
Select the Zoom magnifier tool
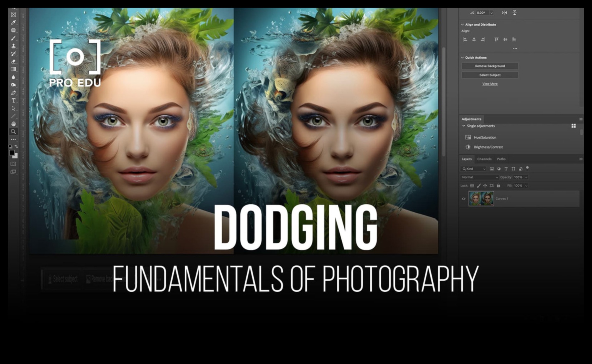(13, 132)
